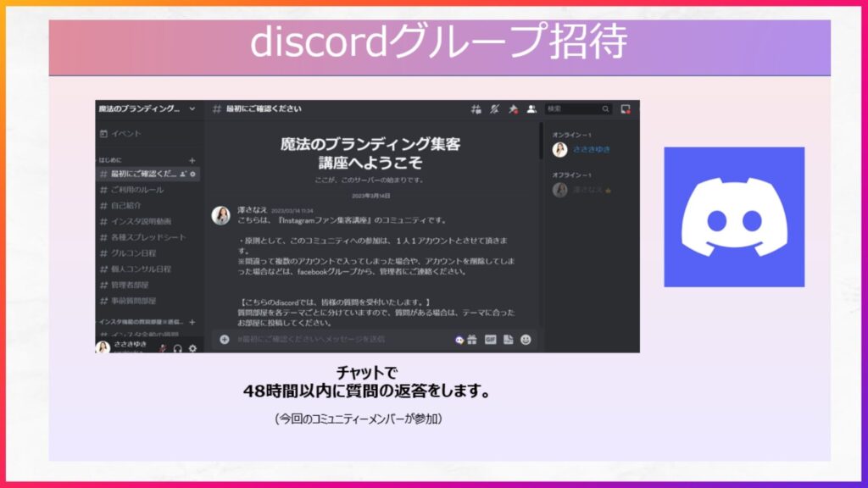The width and height of the screenshot is (868, 488).
Task: Click the search magnifier icon
Action: point(605,109)
